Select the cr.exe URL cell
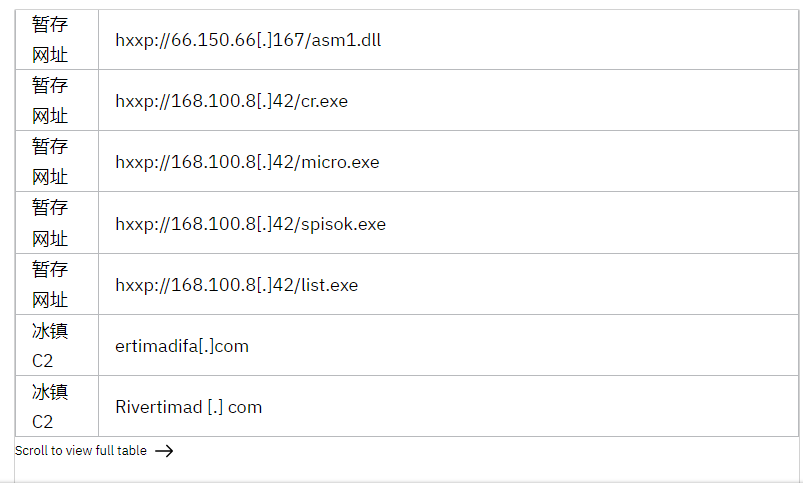803x483 pixels. tap(448, 100)
